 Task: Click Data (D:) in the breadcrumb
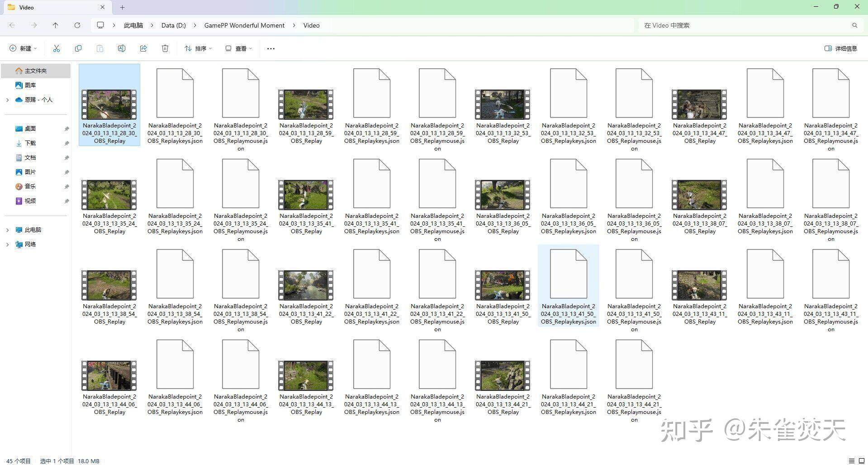(174, 25)
